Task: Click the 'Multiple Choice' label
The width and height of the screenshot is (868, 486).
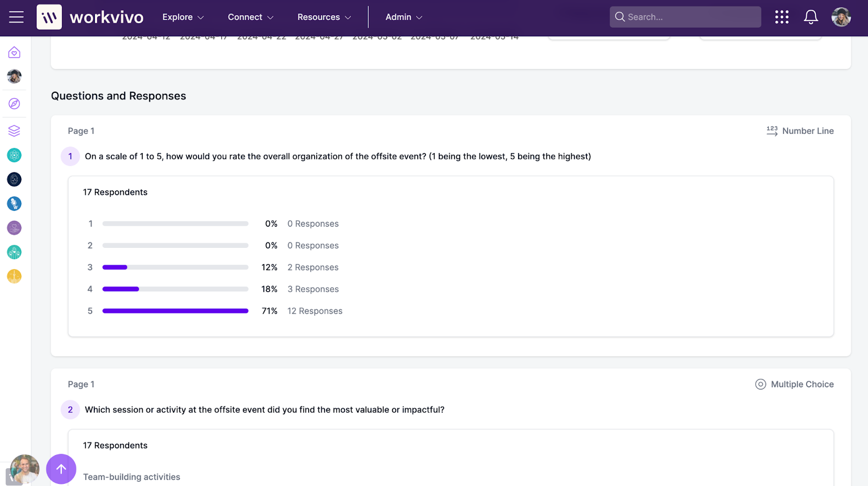Action: [x=802, y=384]
